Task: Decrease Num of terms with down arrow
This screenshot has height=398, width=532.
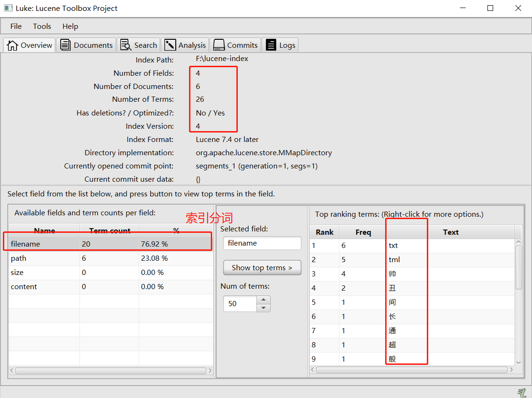Action: (263, 308)
